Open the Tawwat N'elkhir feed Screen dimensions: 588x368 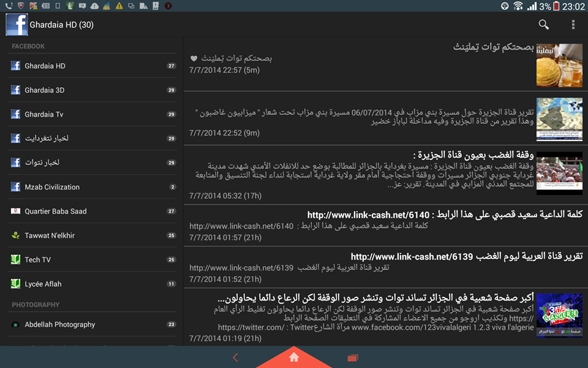pyautogui.click(x=92, y=236)
